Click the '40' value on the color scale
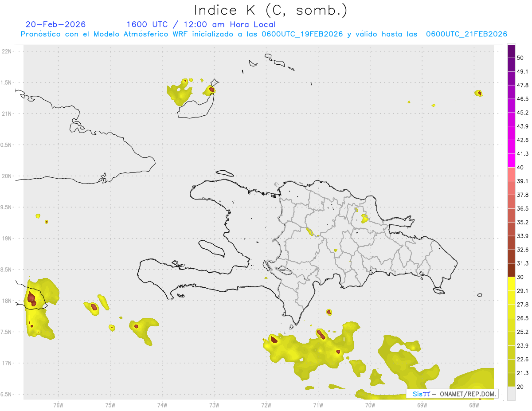 coord(520,168)
